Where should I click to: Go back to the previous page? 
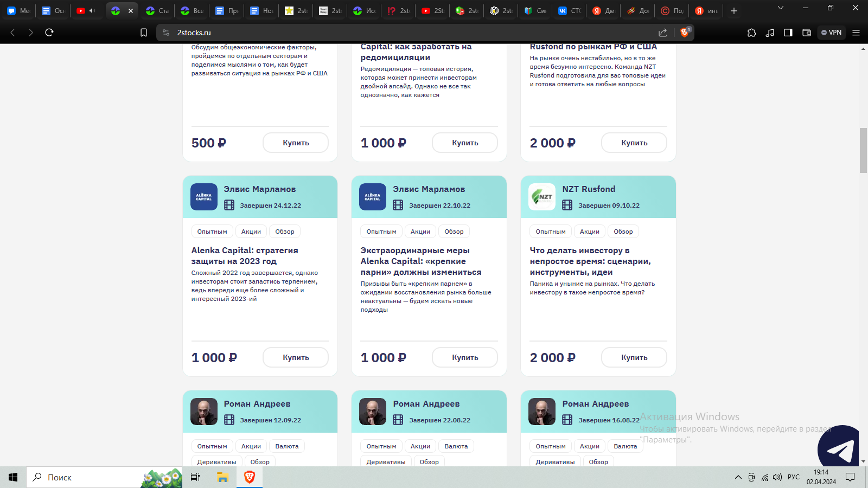pyautogui.click(x=13, y=33)
